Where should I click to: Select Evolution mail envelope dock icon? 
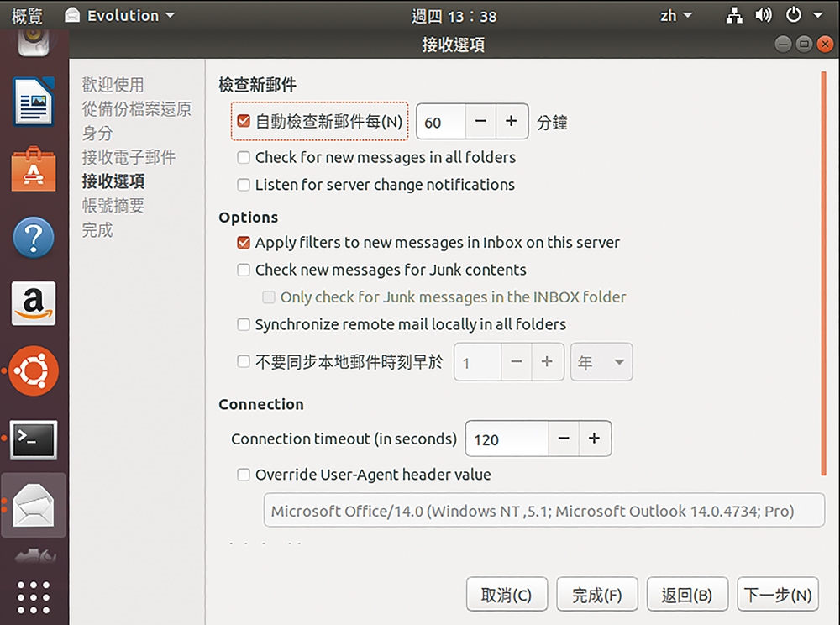[34, 505]
